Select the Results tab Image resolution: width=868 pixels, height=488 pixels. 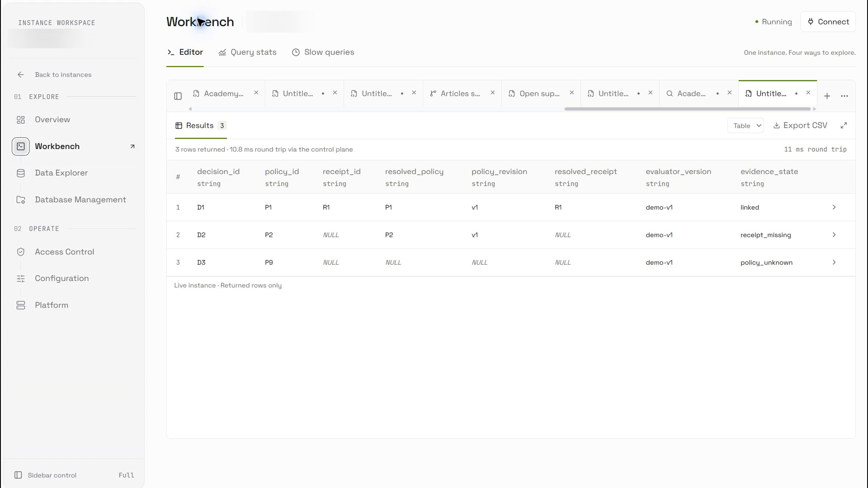point(201,126)
